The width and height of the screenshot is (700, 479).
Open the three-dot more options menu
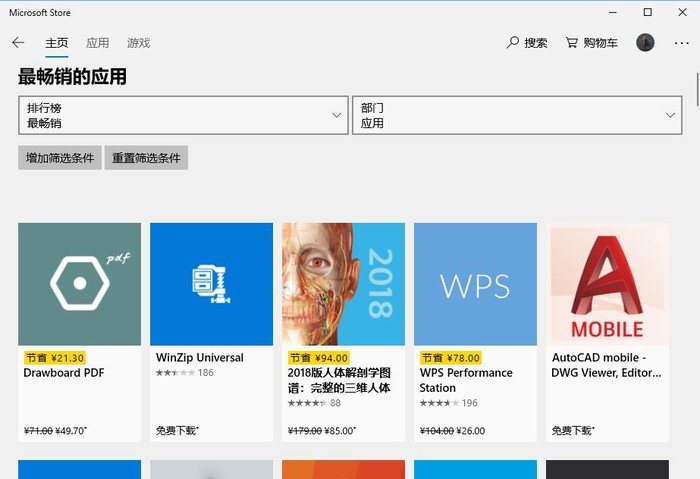pyautogui.click(x=681, y=43)
